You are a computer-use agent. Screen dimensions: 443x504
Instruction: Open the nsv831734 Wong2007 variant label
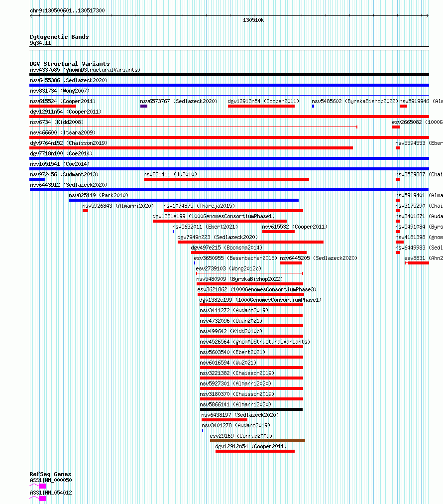tap(60, 91)
